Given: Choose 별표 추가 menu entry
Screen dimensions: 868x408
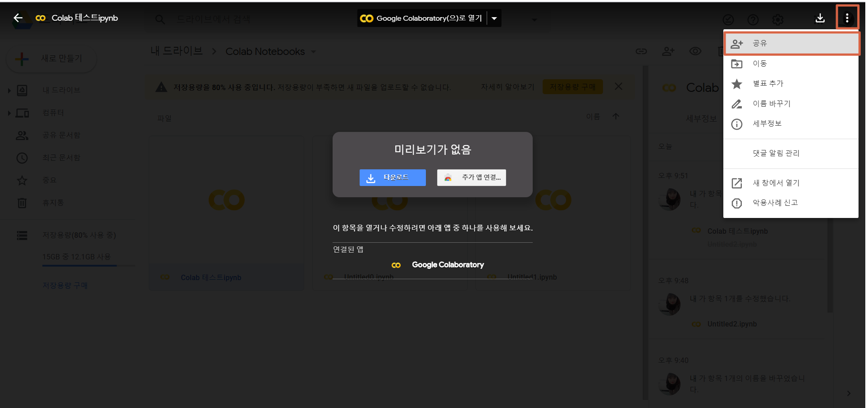Looking at the screenshot, I should 791,83.
